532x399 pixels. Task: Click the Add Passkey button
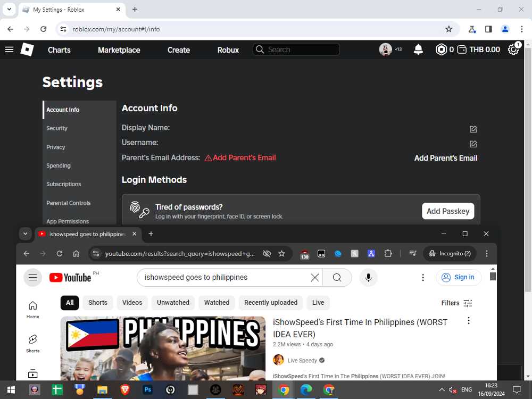[x=448, y=211]
